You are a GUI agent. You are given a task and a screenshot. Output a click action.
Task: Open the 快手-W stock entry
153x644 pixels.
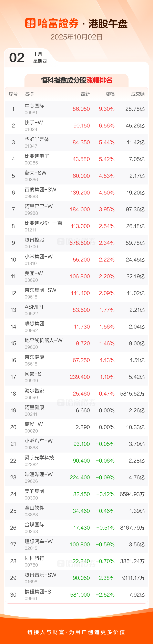(76, 126)
